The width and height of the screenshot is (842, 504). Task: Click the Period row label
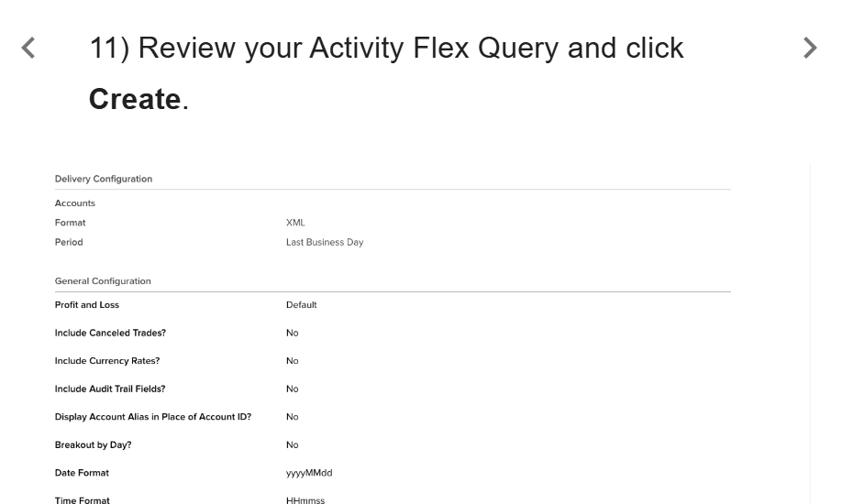click(x=69, y=242)
